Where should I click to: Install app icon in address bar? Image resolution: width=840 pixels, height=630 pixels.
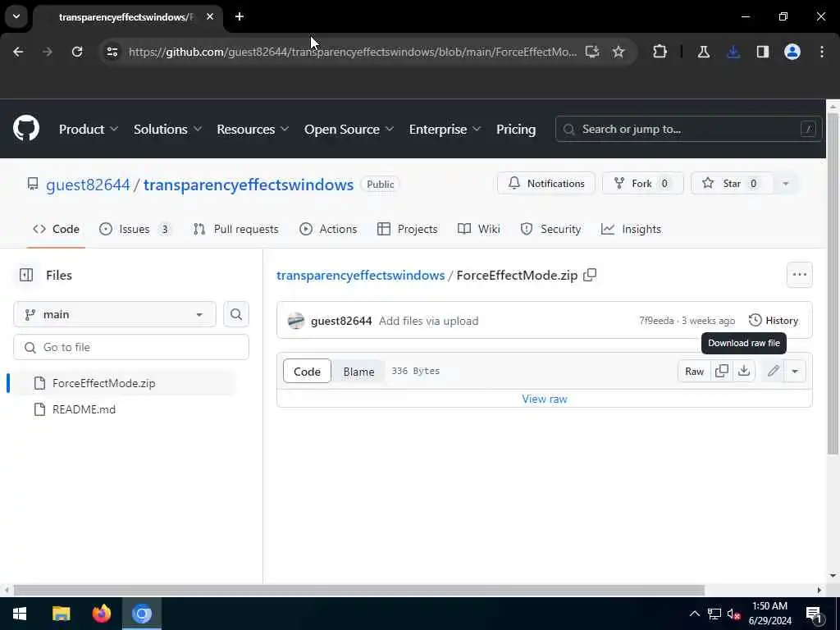[592, 52]
